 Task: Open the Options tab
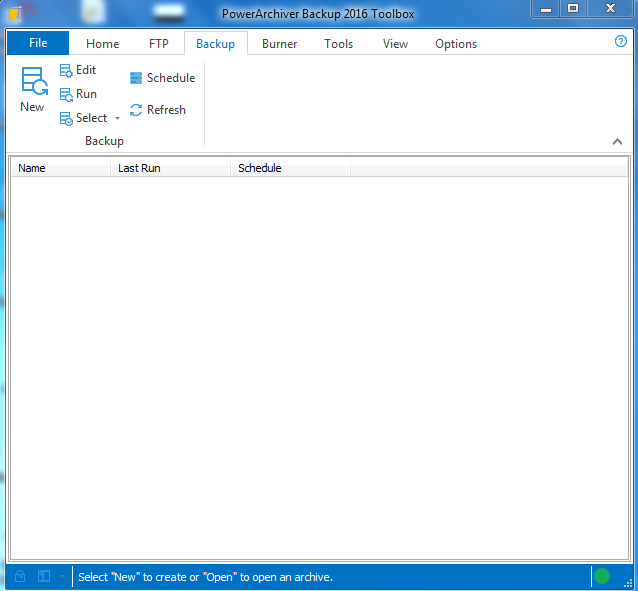click(456, 44)
